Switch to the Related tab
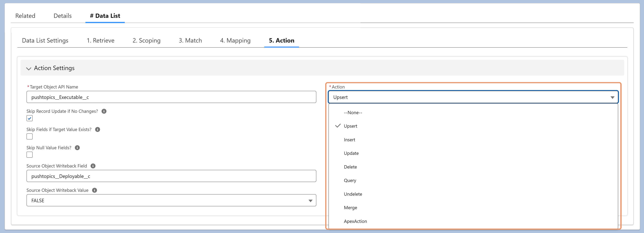The image size is (644, 233). (25, 16)
